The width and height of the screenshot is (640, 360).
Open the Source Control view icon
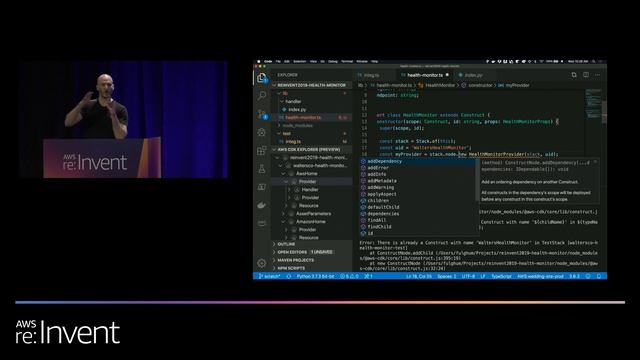pyautogui.click(x=262, y=114)
